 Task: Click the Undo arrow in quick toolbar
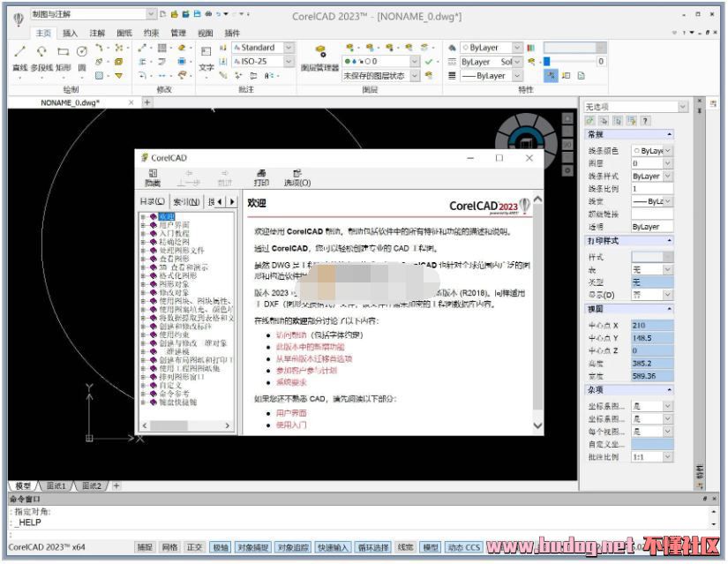point(219,14)
